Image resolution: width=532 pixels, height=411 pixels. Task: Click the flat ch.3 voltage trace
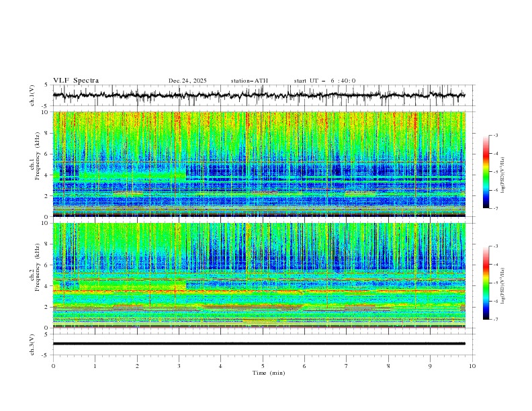coord(259,344)
